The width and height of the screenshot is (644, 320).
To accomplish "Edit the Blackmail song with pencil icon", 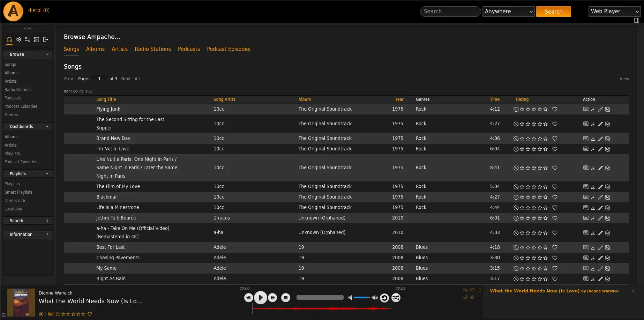I will [x=600, y=198].
